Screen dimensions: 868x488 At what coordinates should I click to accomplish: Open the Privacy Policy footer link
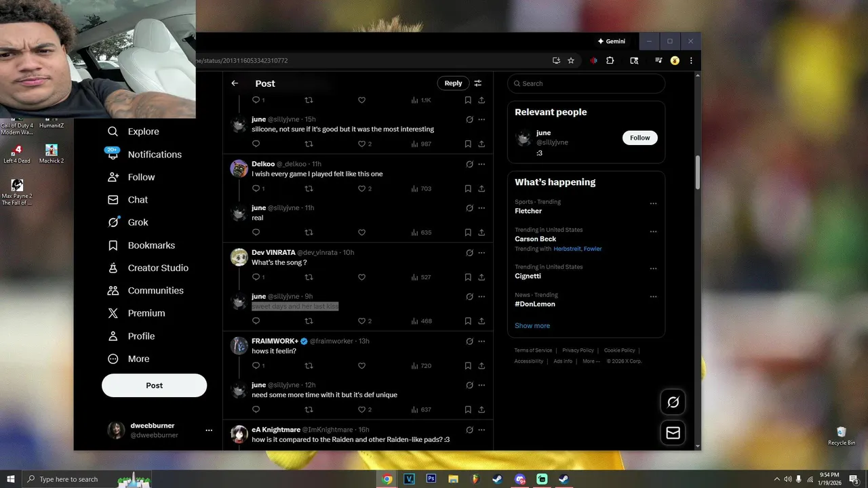click(x=578, y=350)
